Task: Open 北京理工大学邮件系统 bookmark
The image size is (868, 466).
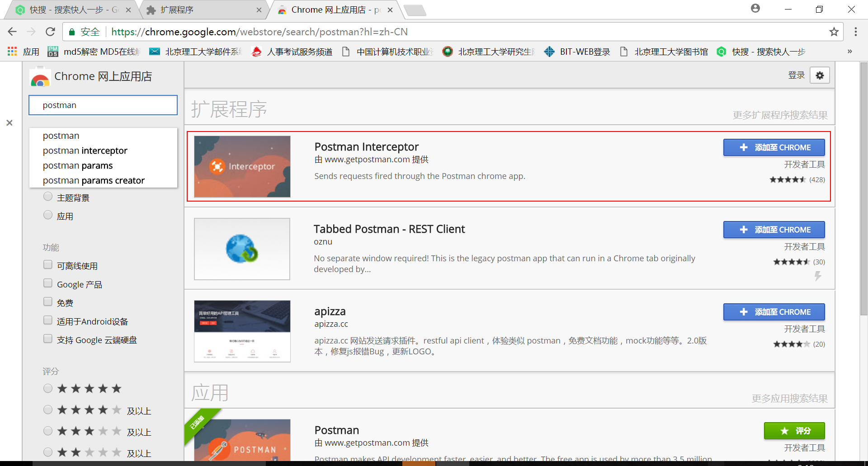Action: (196, 52)
